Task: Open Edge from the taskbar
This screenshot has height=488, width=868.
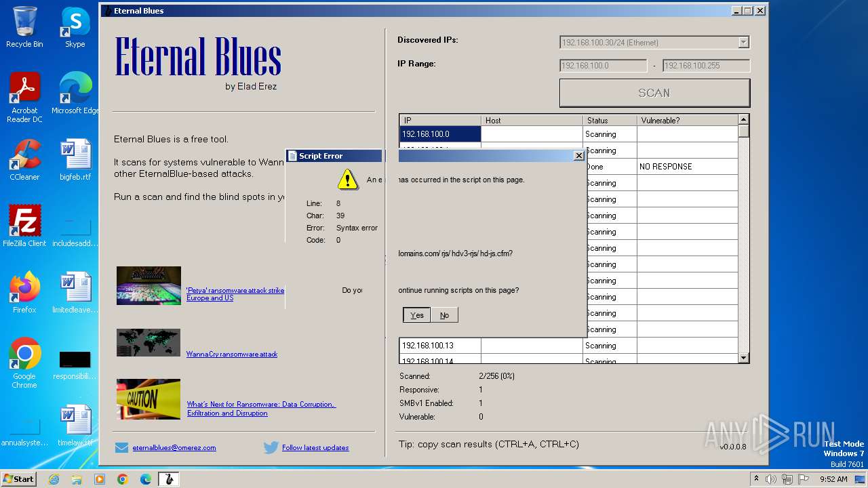Action: (x=146, y=479)
